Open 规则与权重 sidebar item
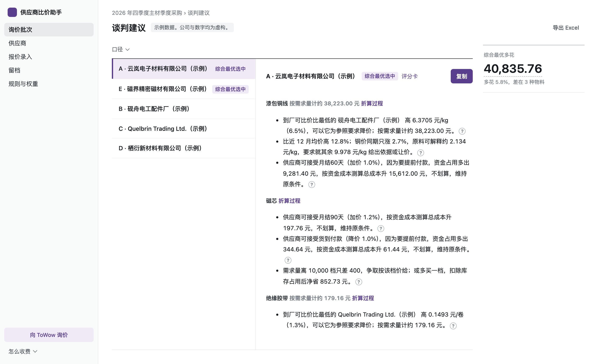This screenshot has height=364, width=610. point(49,84)
